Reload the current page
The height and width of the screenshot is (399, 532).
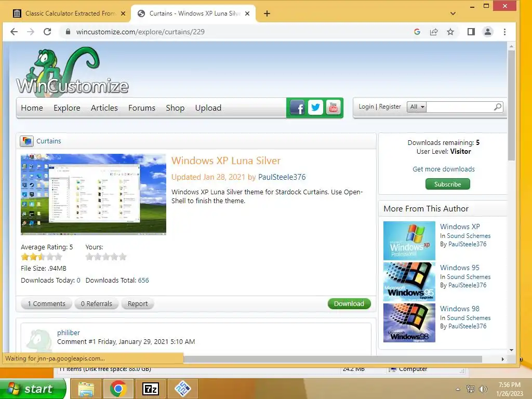tap(47, 32)
